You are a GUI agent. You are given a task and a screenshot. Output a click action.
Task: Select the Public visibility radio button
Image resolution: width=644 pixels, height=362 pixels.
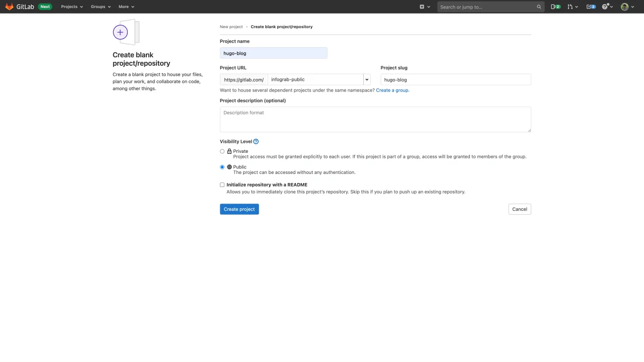coord(222,167)
